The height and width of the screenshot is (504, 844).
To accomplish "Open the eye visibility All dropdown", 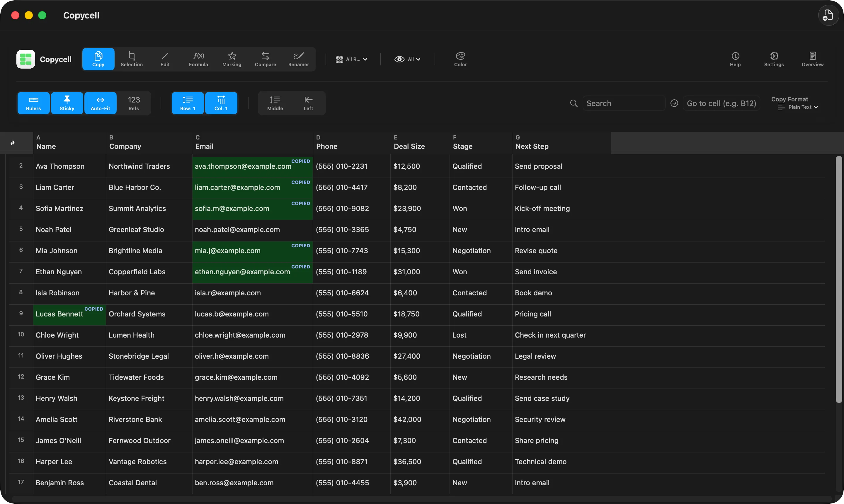I will point(407,59).
